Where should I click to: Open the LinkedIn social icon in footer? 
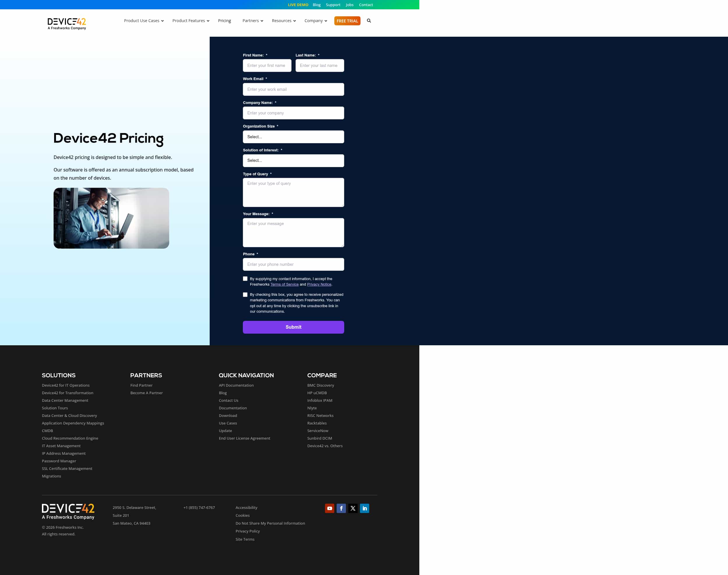[364, 508]
